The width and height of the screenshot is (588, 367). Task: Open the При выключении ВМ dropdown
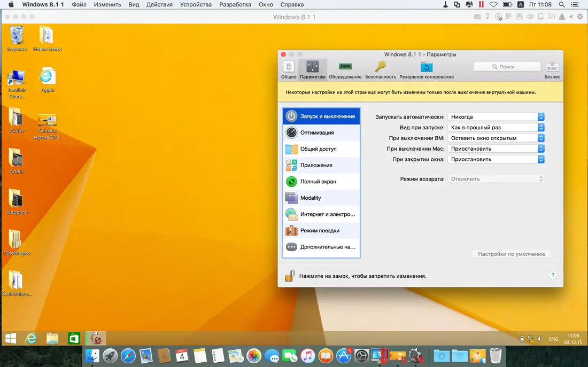[494, 138]
